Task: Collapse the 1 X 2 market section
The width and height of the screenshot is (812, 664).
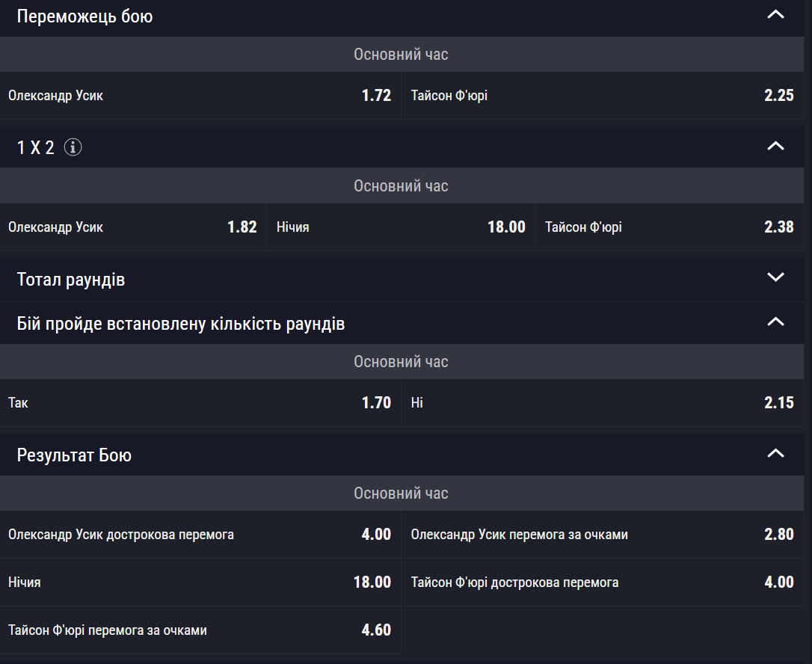Action: [775, 147]
